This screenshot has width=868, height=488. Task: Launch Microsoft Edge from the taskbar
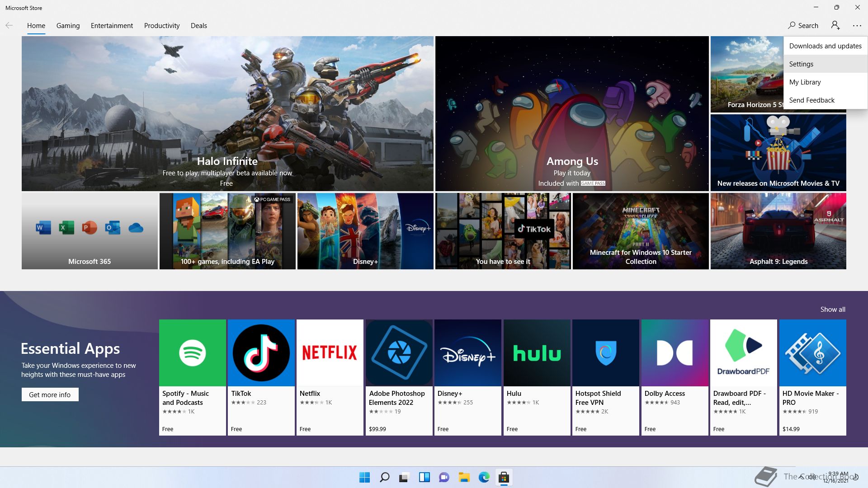pos(484,477)
